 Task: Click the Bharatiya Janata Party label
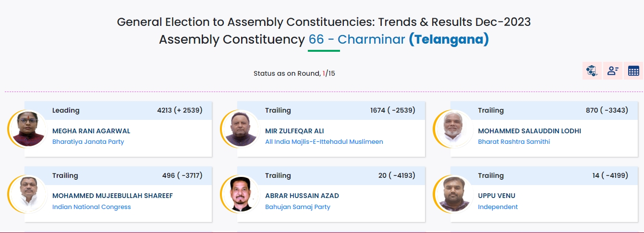88,142
